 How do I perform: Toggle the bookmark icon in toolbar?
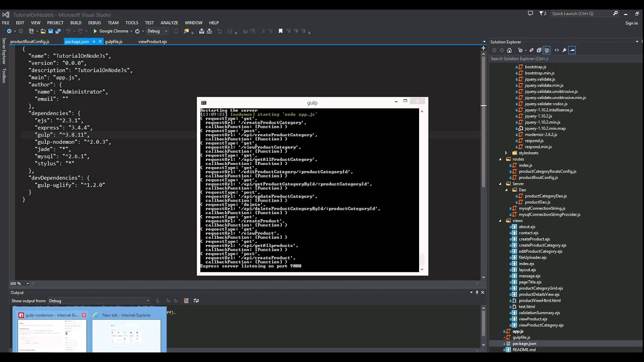point(281,31)
